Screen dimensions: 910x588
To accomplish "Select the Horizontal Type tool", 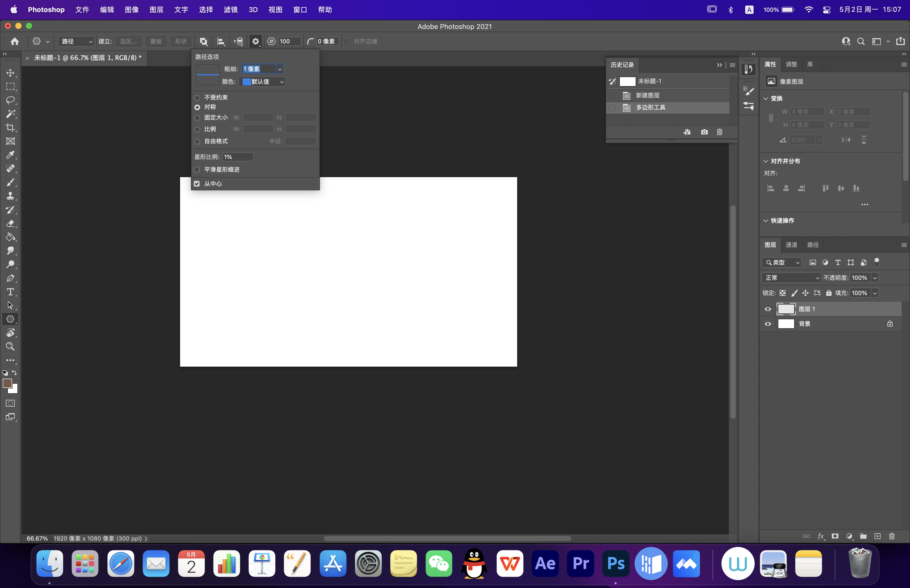I will pyautogui.click(x=10, y=292).
